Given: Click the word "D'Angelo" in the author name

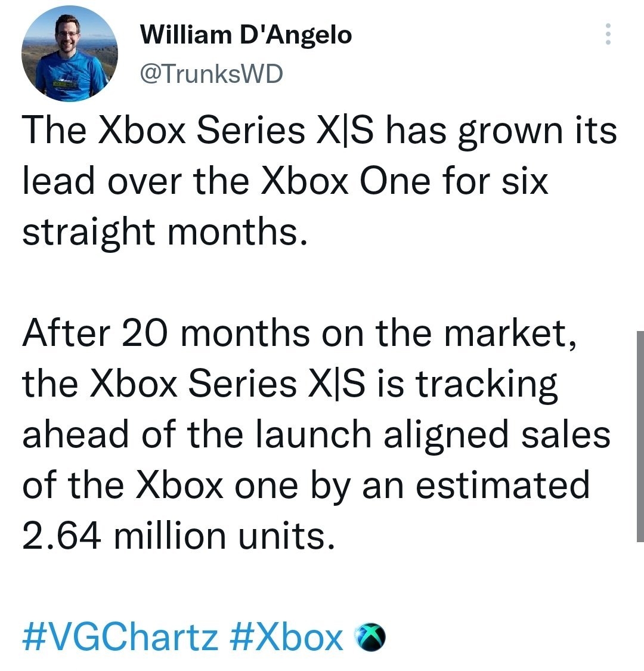Looking at the screenshot, I should [296, 35].
